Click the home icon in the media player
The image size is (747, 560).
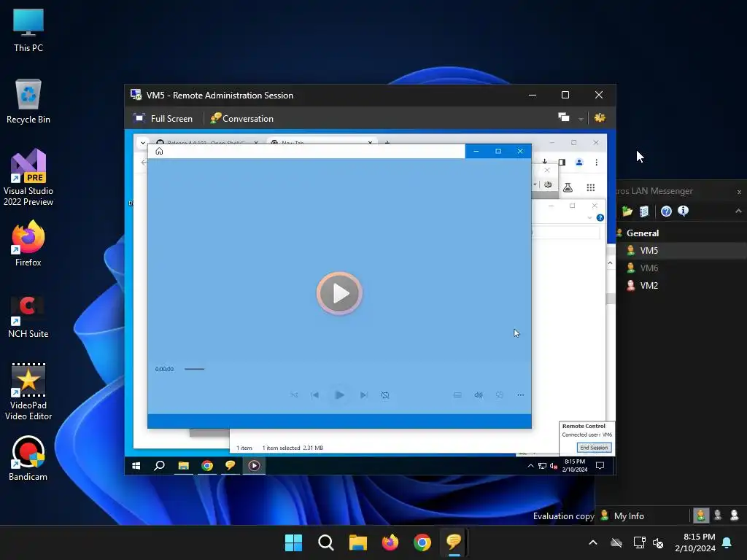click(159, 151)
